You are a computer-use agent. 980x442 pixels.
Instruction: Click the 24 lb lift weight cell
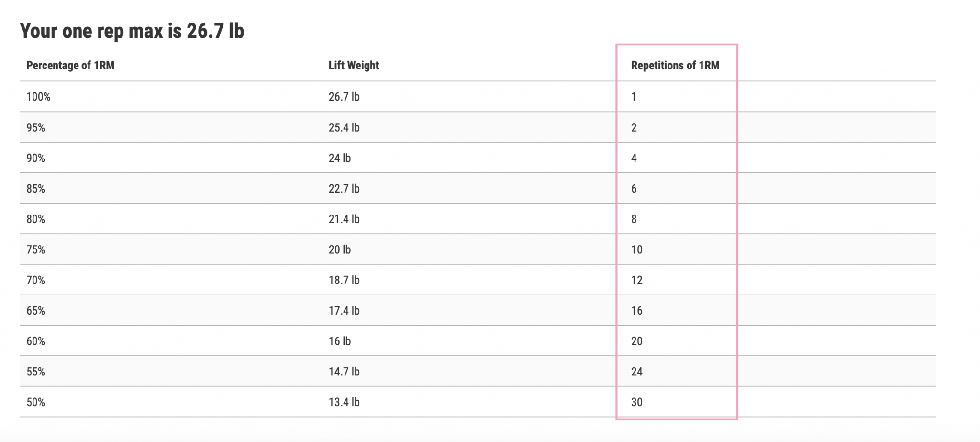point(340,158)
